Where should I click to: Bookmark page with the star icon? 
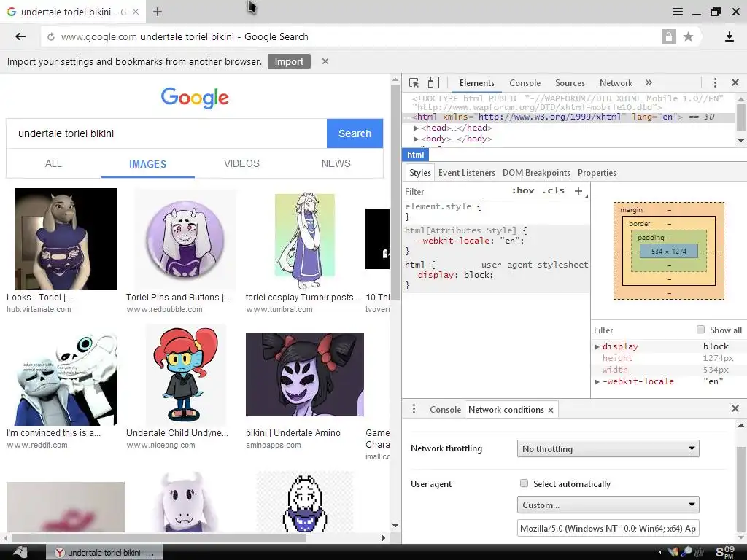point(688,36)
